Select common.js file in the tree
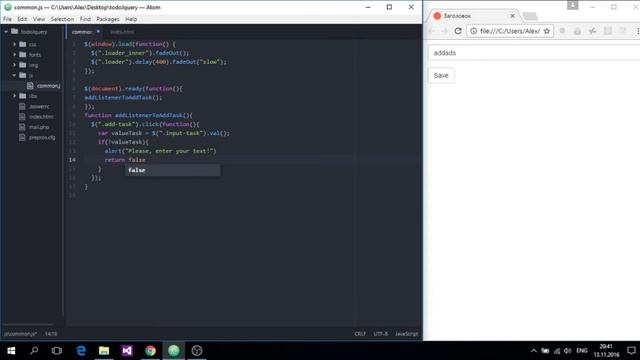Screen dimensions: 640x360 [x=48, y=86]
